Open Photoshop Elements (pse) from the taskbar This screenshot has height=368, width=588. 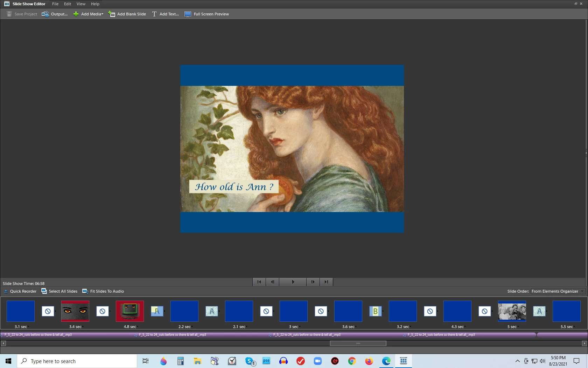point(266,361)
